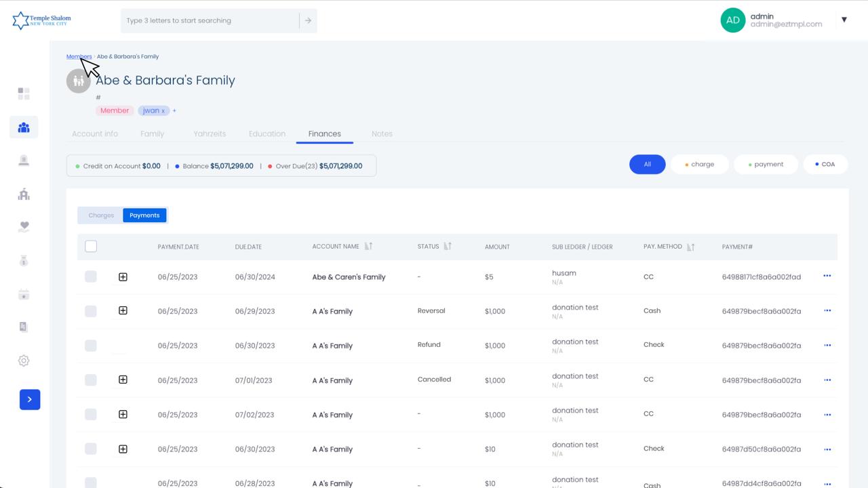Sort by Status column arrows
The width and height of the screenshot is (868, 488).
[x=448, y=246]
